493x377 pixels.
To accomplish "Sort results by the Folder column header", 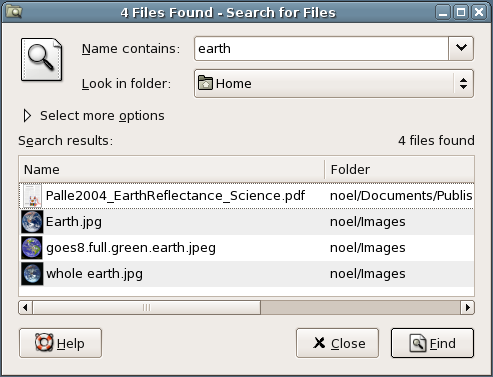I will [399, 170].
